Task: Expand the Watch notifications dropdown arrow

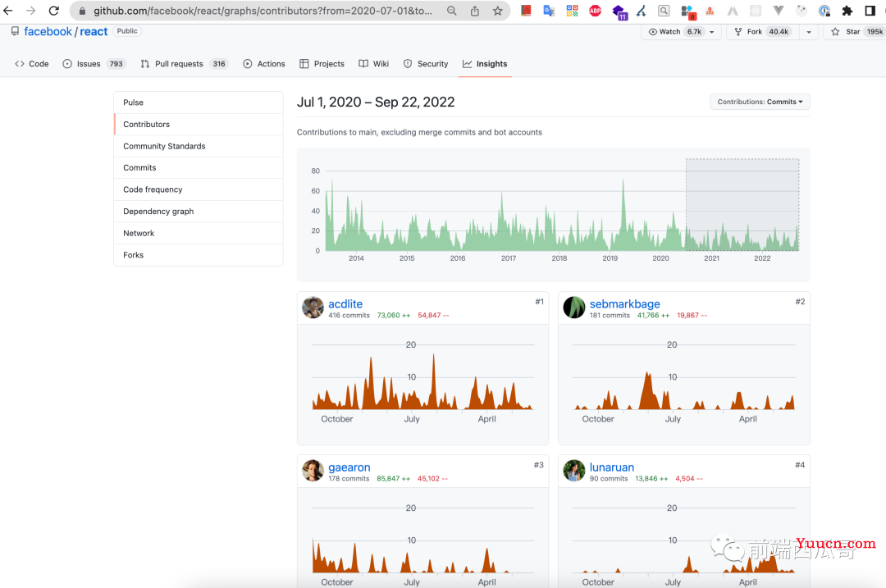Action: 712,32
